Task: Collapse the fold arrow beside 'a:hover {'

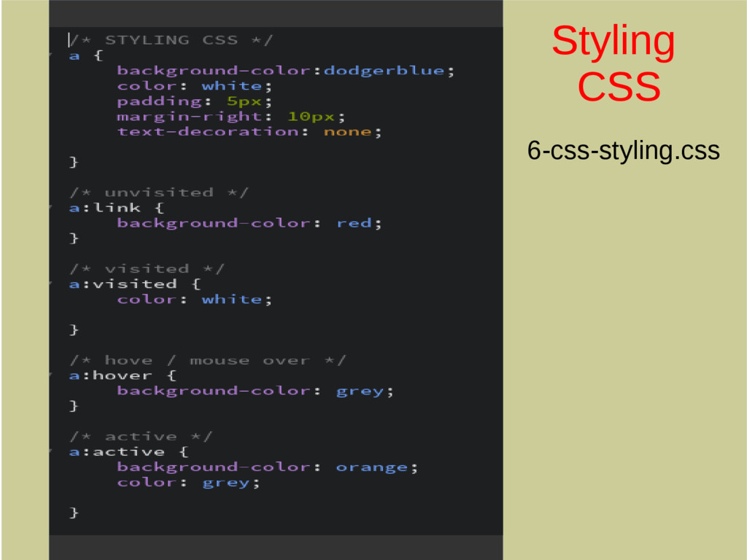Action: (51, 376)
